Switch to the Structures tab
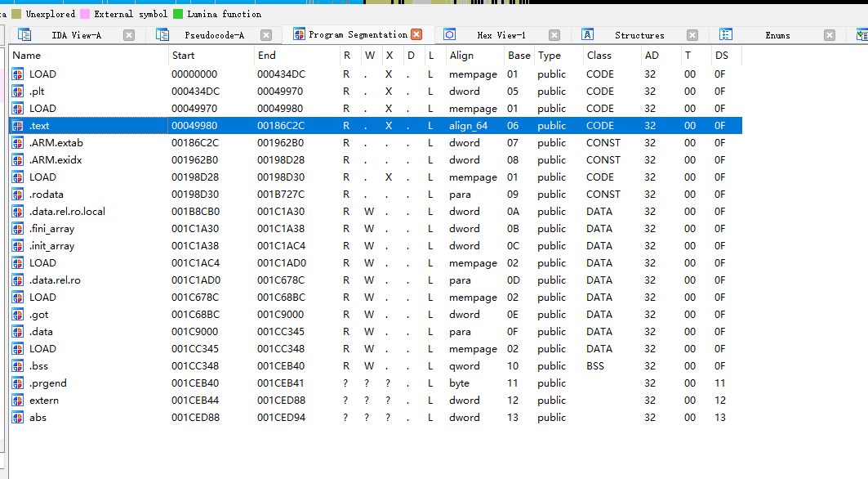This screenshot has height=479, width=868. pyautogui.click(x=639, y=35)
